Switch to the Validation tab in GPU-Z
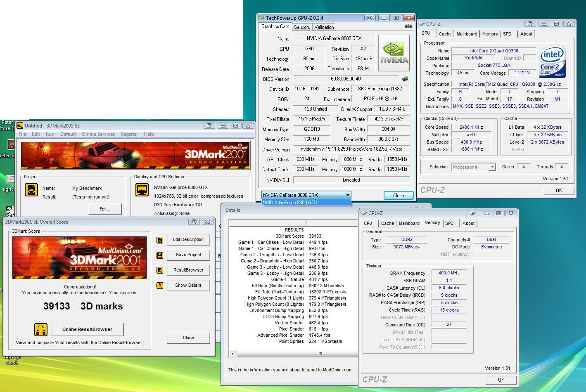The height and width of the screenshot is (392, 586). 324,27
